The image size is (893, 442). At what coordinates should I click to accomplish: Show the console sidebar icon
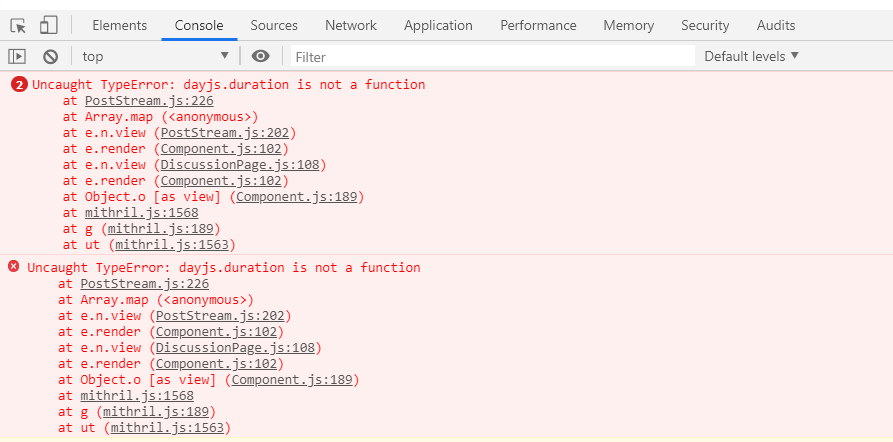(17, 56)
